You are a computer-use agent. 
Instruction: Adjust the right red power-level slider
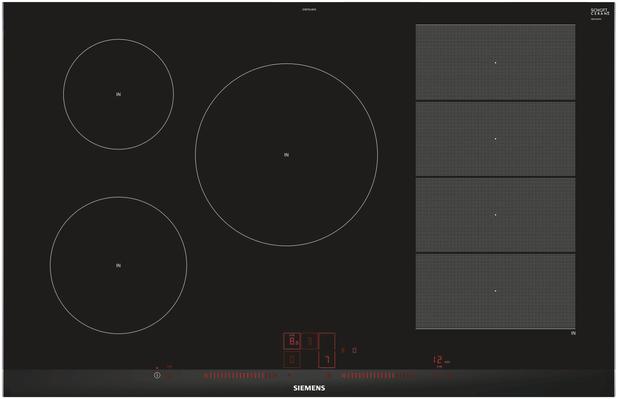click(x=377, y=376)
